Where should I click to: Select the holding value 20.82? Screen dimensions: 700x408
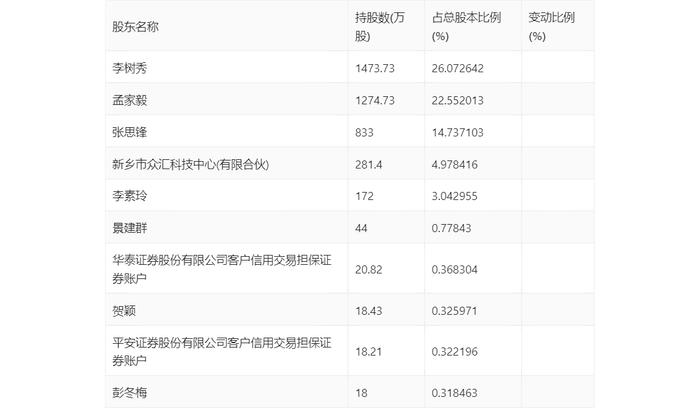coord(369,270)
